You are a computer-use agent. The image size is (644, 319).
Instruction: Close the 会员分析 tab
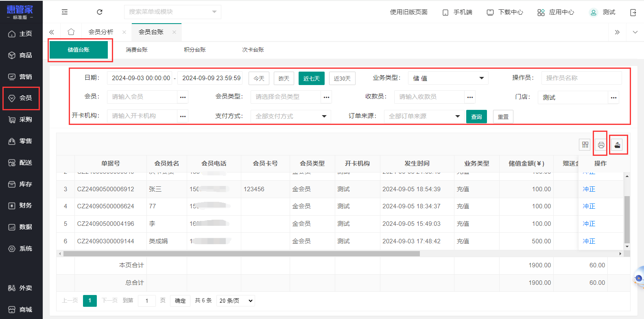(x=124, y=32)
